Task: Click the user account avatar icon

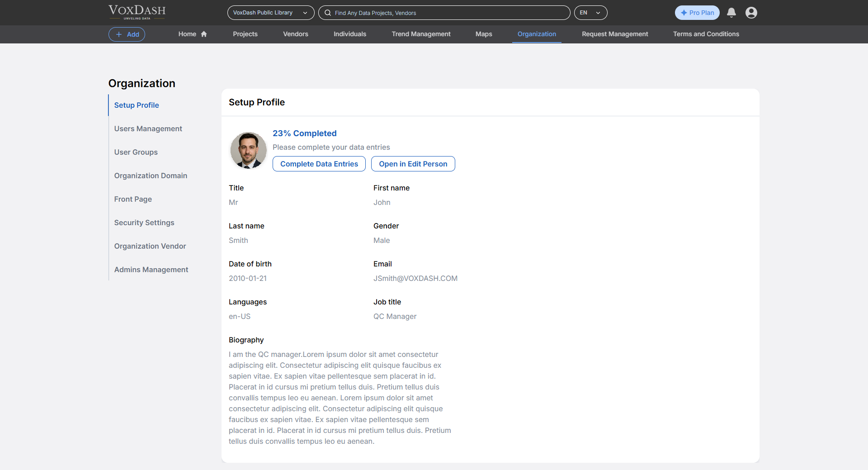Action: point(751,13)
